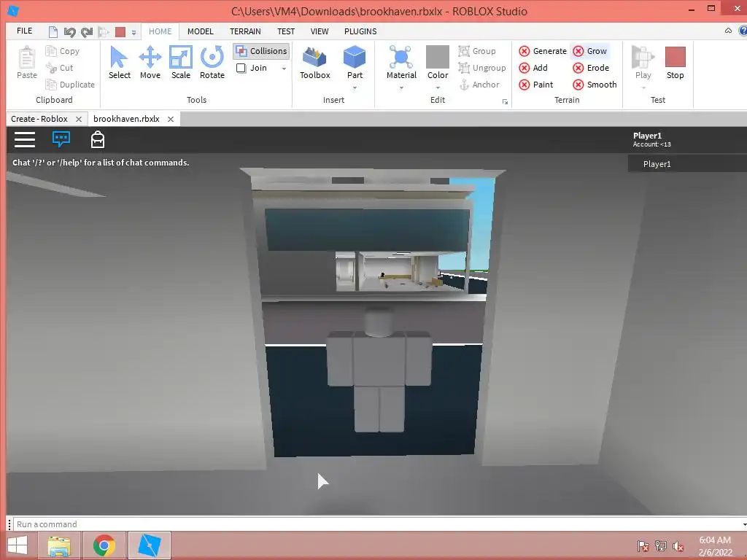Image resolution: width=747 pixels, height=560 pixels.
Task: Open the in-game backpack
Action: click(98, 139)
